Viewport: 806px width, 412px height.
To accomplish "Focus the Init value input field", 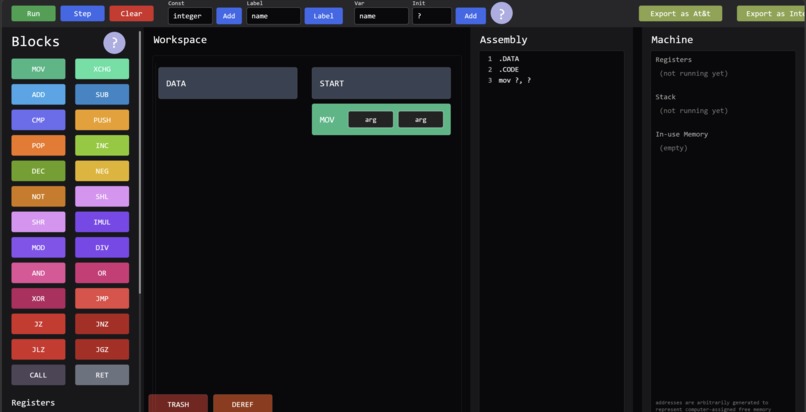I will click(432, 16).
